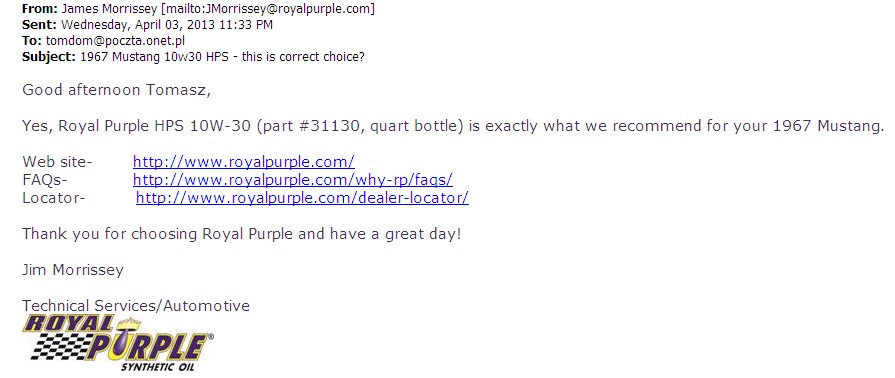Click the crown icon in the logo
This screenshot has height=378, width=895.
(x=128, y=324)
